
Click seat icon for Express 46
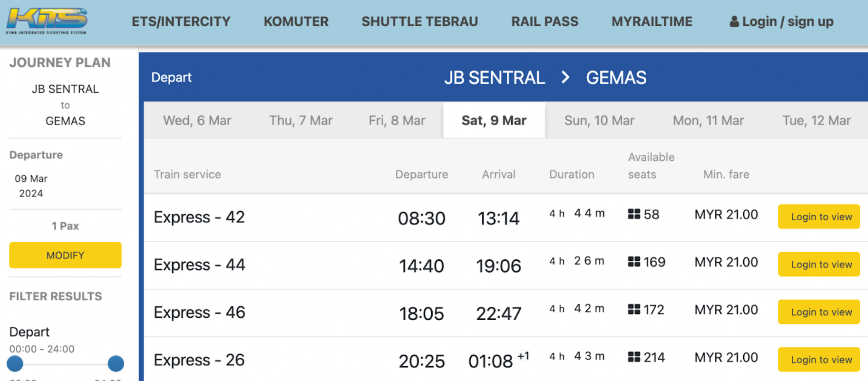tap(634, 310)
